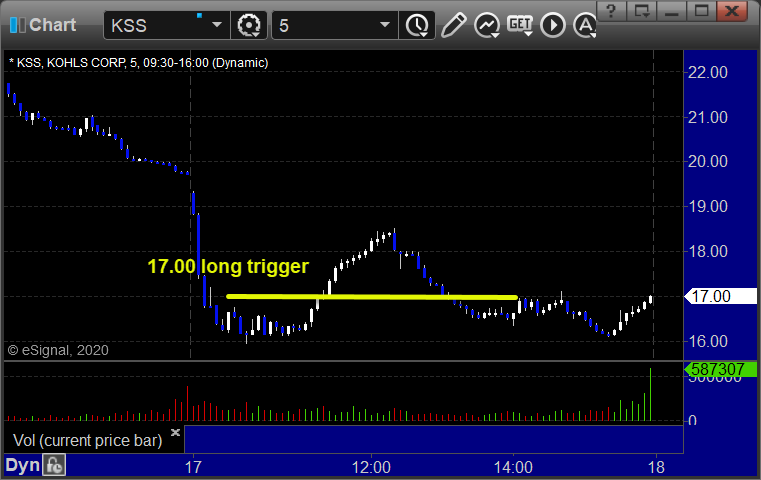Minimize the chart window
761x480 pixels.
672,11
